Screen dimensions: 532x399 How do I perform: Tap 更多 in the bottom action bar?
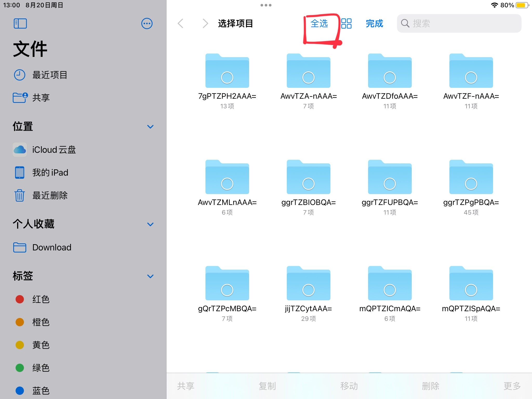512,386
